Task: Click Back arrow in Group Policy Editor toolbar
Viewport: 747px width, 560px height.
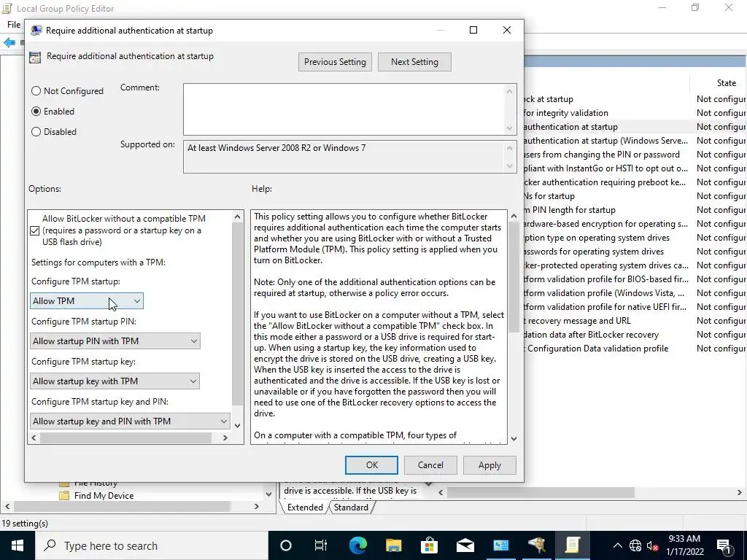Action: [x=9, y=43]
